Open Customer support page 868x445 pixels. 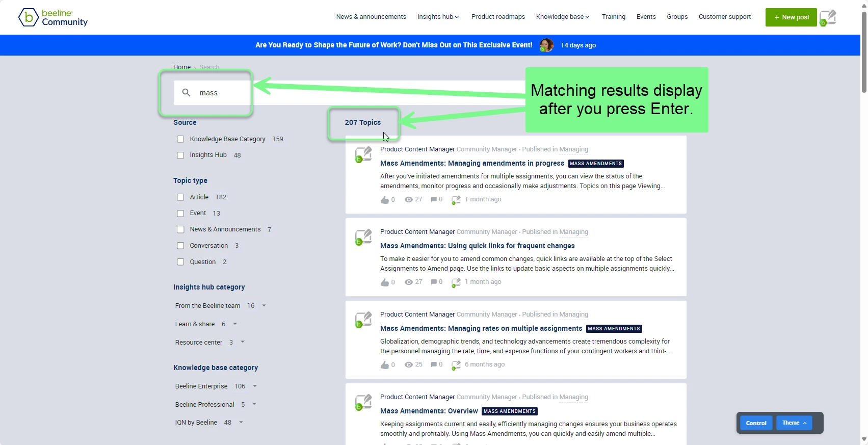pos(724,17)
